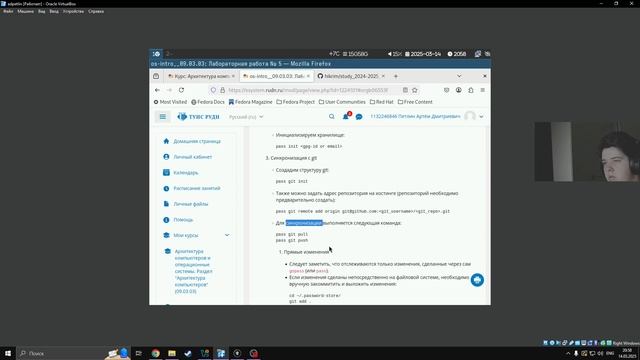Screen dimensions: 640x360
Task: Close the Курс: Архитектура tab
Action: point(233,76)
